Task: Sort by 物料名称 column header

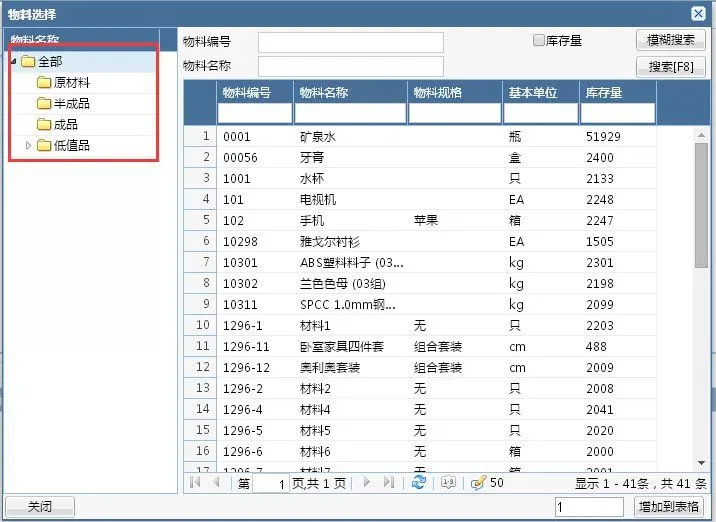Action: coord(324,93)
